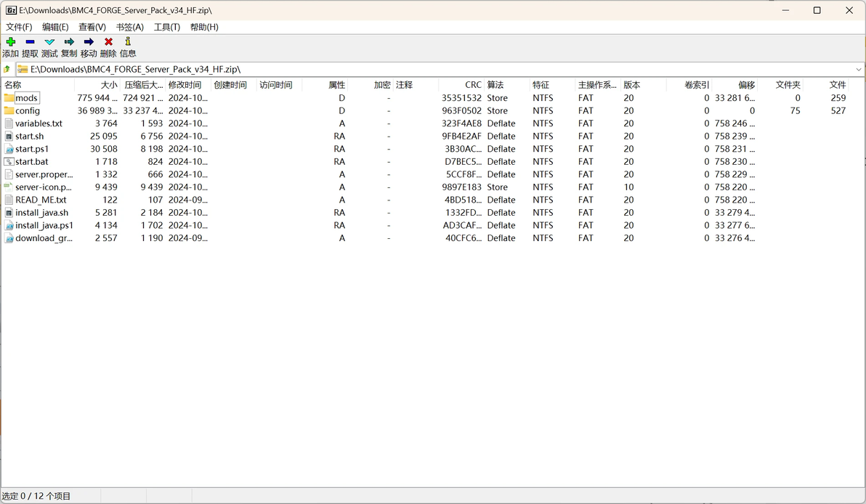
Task: Open the 帮助(H) menu
Action: click(x=204, y=27)
